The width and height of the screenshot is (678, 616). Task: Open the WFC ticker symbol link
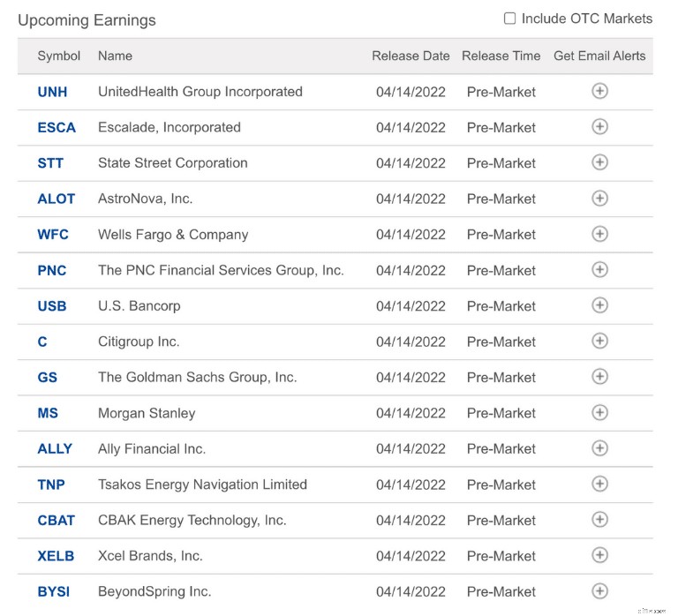click(x=53, y=235)
